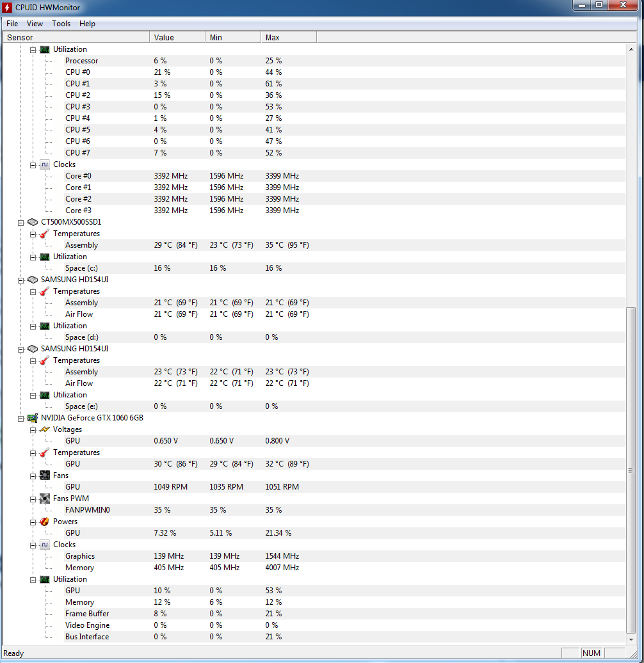Click the Min column header

(233, 37)
